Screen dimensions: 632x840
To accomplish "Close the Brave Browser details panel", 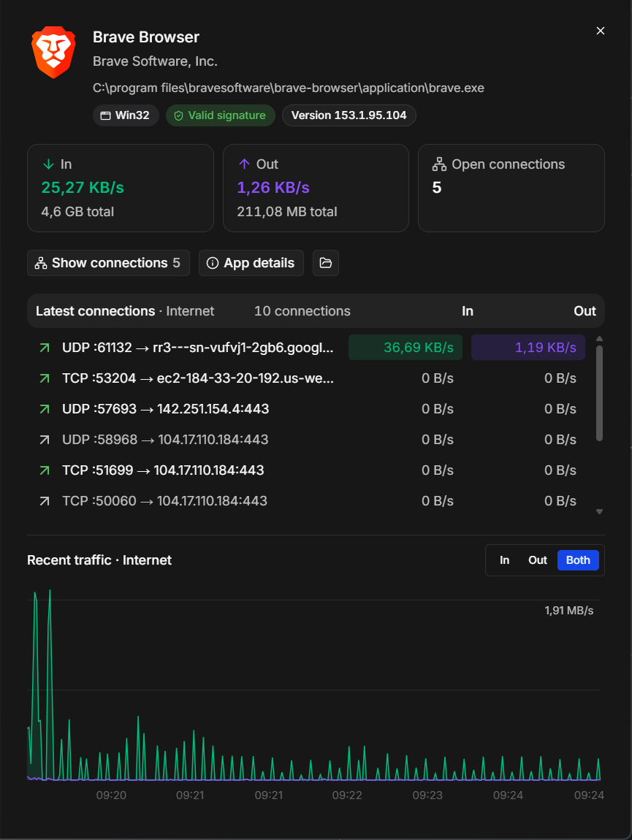I will (601, 31).
